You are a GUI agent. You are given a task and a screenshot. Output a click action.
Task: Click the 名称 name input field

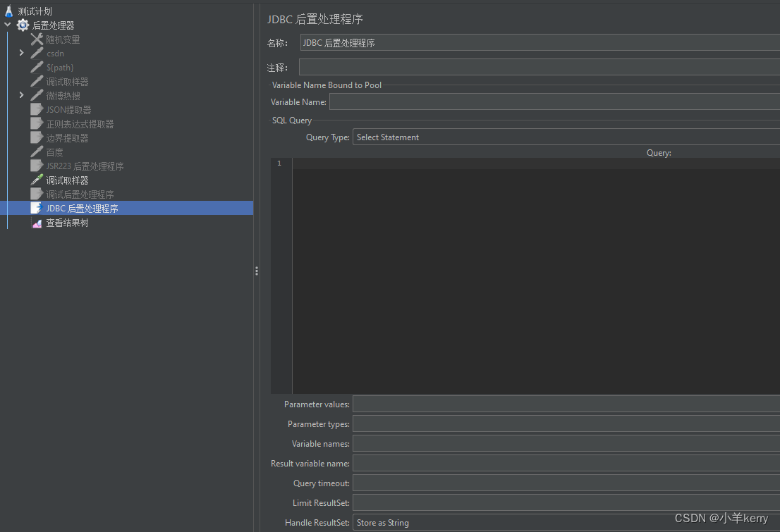[540, 43]
